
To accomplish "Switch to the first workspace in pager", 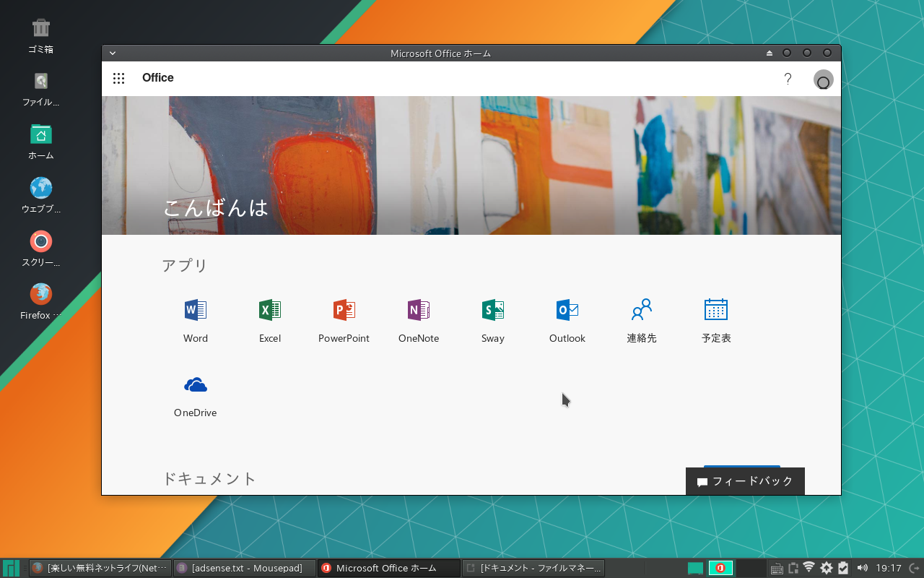I will (x=695, y=568).
